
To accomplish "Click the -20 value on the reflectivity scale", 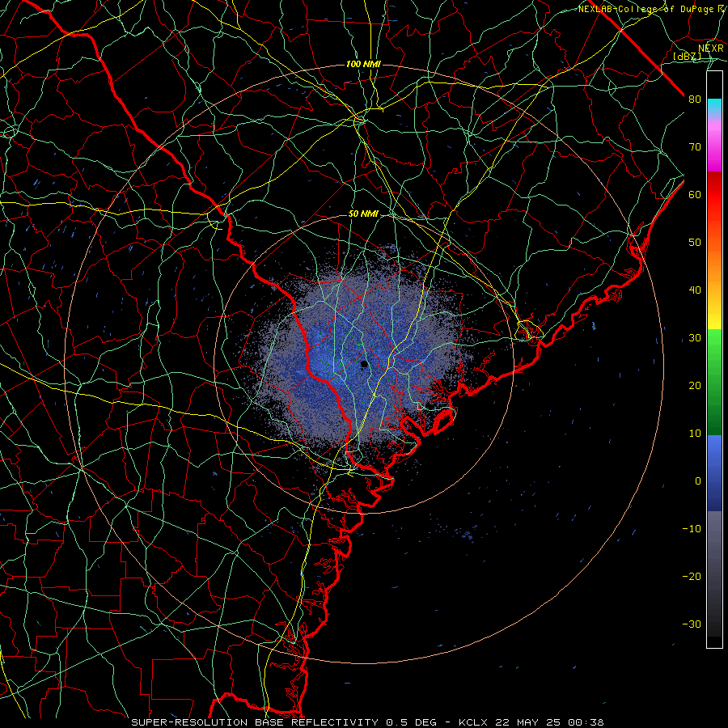I will (692, 577).
